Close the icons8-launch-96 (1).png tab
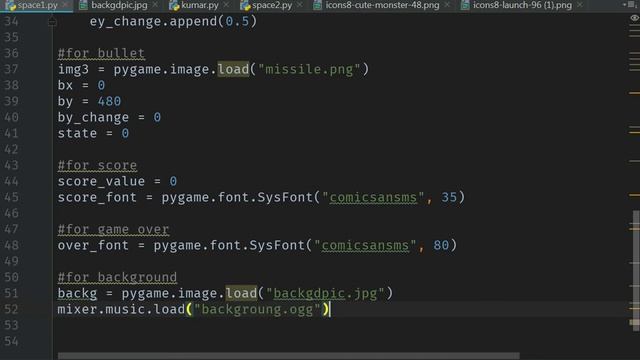The width and height of the screenshot is (640, 360). (x=580, y=5)
